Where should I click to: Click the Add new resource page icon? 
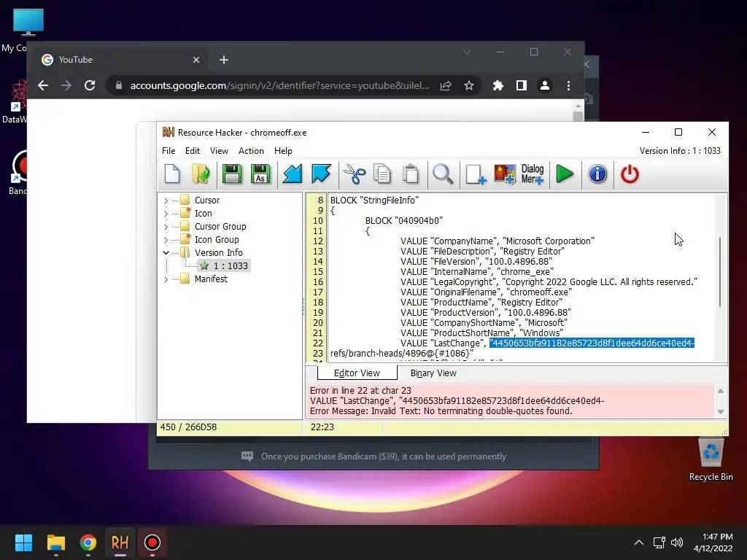pos(476,174)
